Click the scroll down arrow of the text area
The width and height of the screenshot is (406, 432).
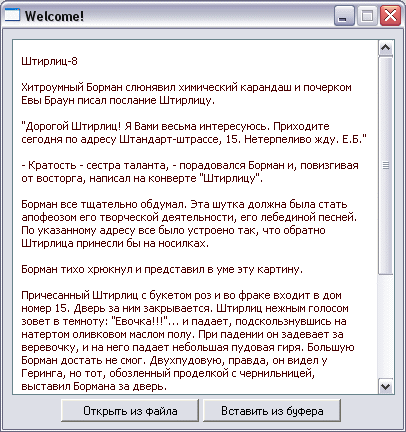(386, 387)
